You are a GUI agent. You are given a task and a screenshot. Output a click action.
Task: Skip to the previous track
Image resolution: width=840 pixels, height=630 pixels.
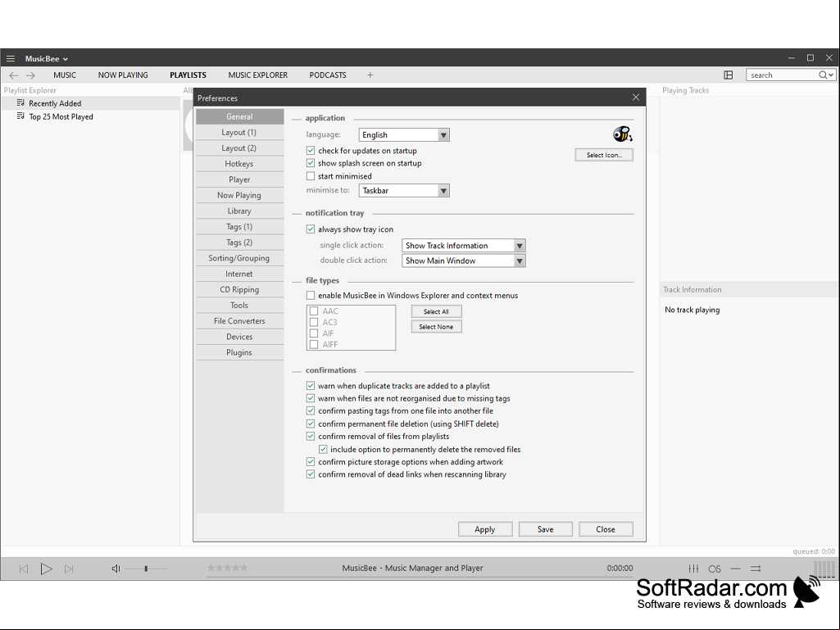coord(24,569)
